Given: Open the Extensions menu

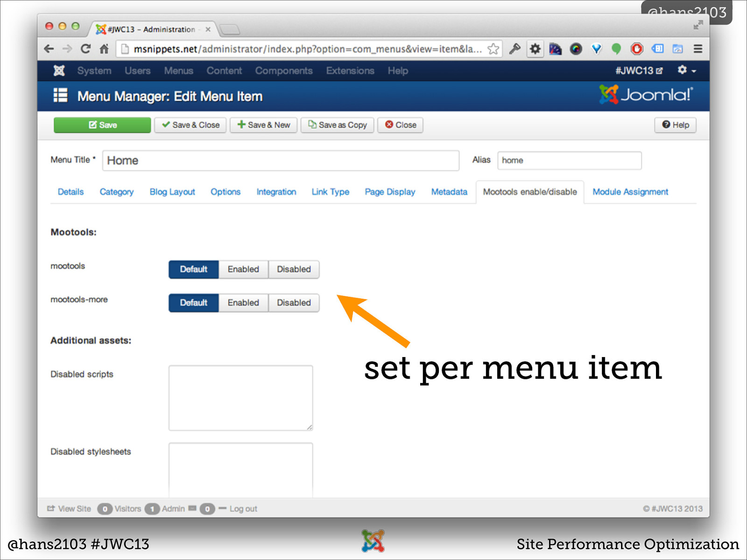Looking at the screenshot, I should (x=350, y=70).
